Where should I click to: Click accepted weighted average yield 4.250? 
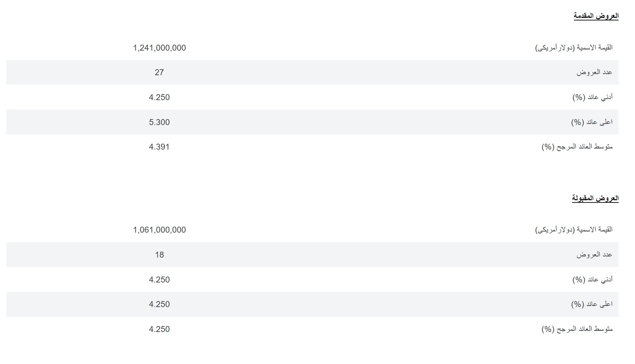click(x=159, y=329)
